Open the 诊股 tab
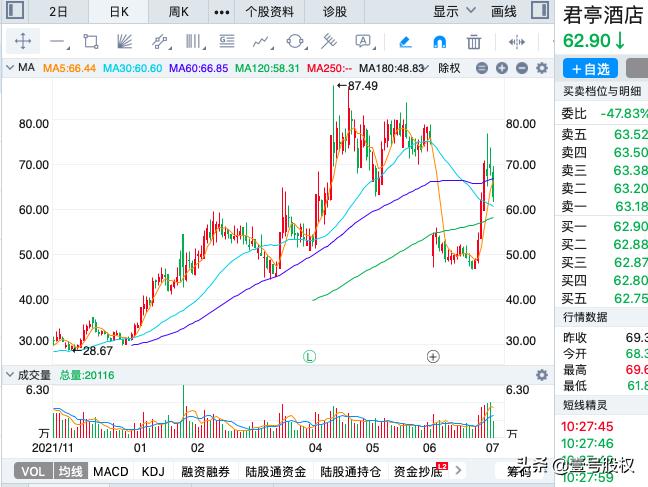Viewport: 648px width, 487px height. point(335,12)
